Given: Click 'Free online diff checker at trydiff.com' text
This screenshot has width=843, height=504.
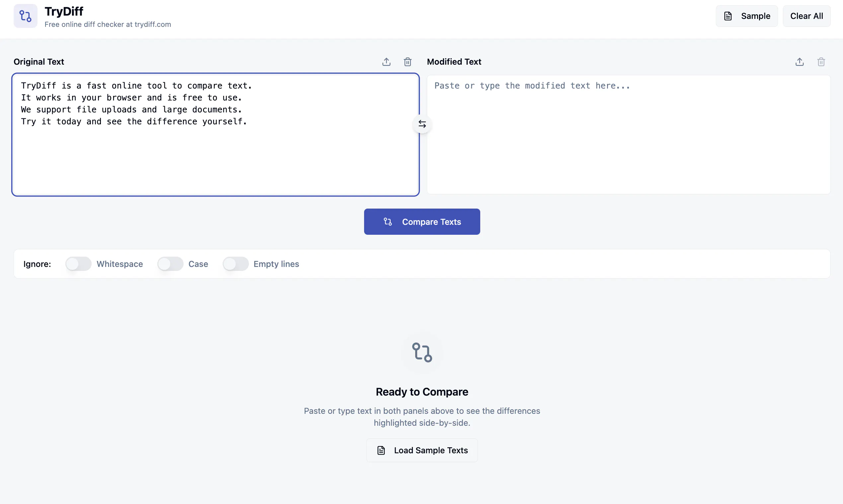Looking at the screenshot, I should (108, 25).
